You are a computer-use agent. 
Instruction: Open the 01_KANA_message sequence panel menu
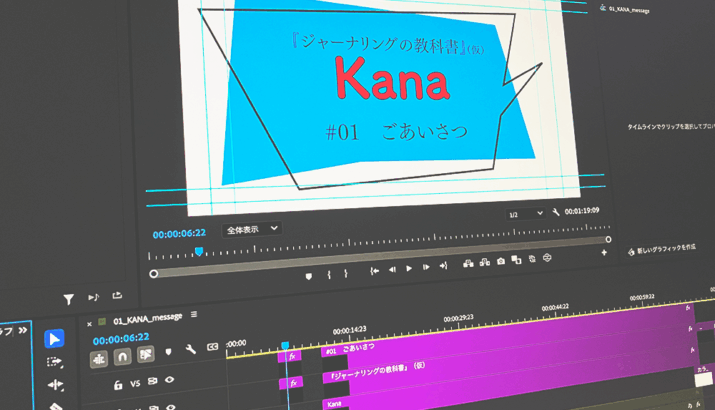point(195,315)
